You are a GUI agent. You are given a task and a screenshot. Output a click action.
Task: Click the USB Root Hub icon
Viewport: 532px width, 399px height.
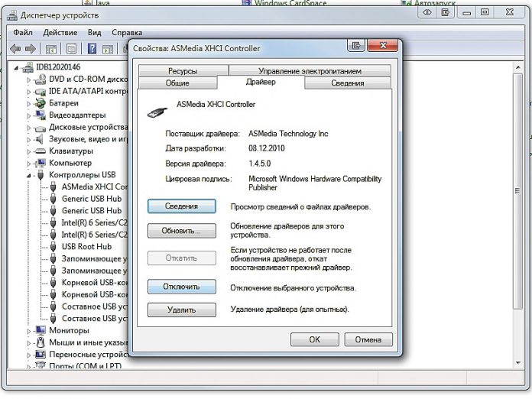pos(54,247)
